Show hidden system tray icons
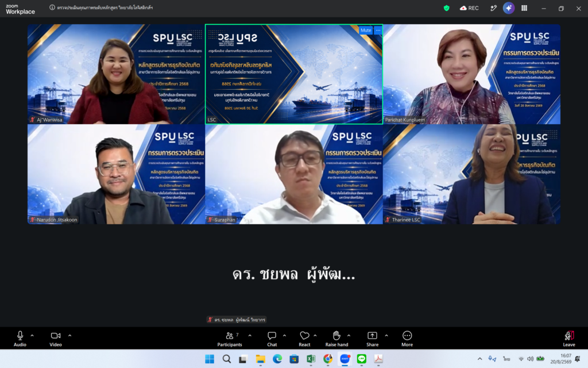 pos(479,359)
